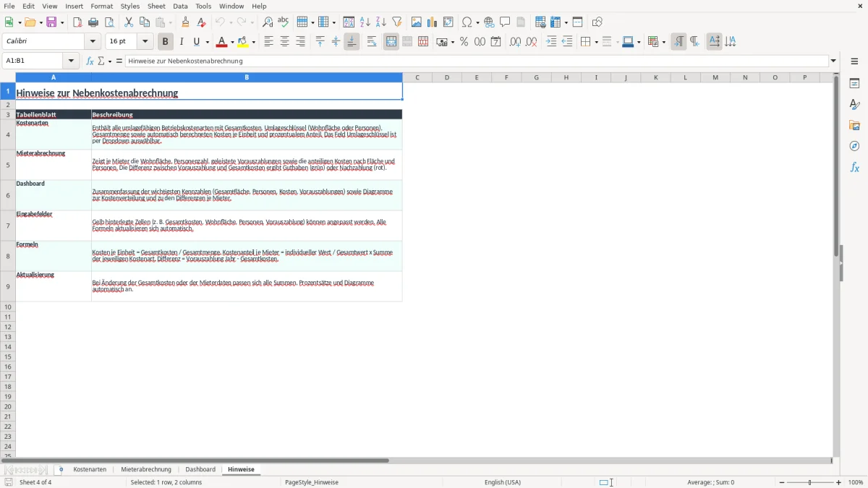The height and width of the screenshot is (488, 868).
Task: Click the Zoom Out minus button
Action: [x=782, y=482]
